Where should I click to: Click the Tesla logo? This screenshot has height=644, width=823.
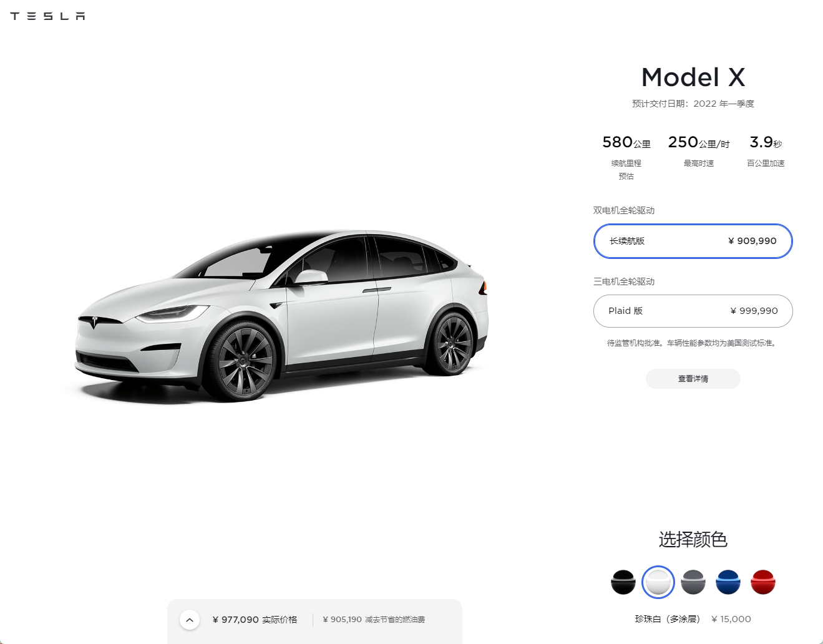(x=47, y=16)
